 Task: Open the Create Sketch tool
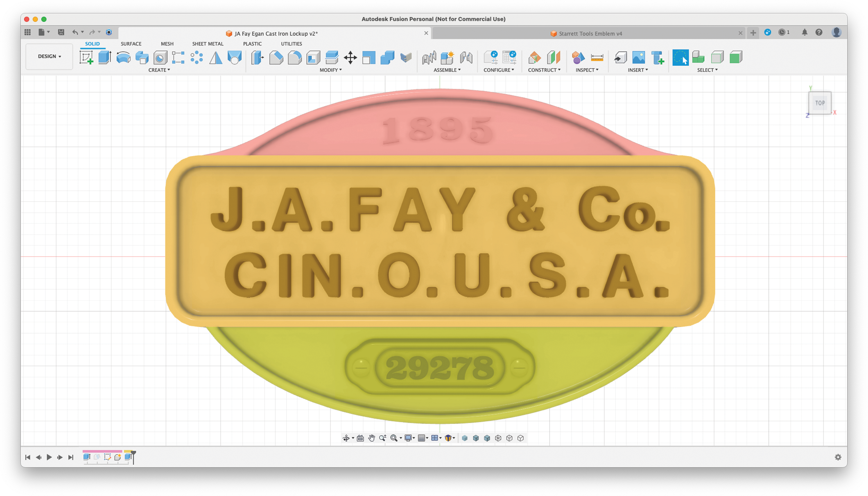pyautogui.click(x=86, y=58)
